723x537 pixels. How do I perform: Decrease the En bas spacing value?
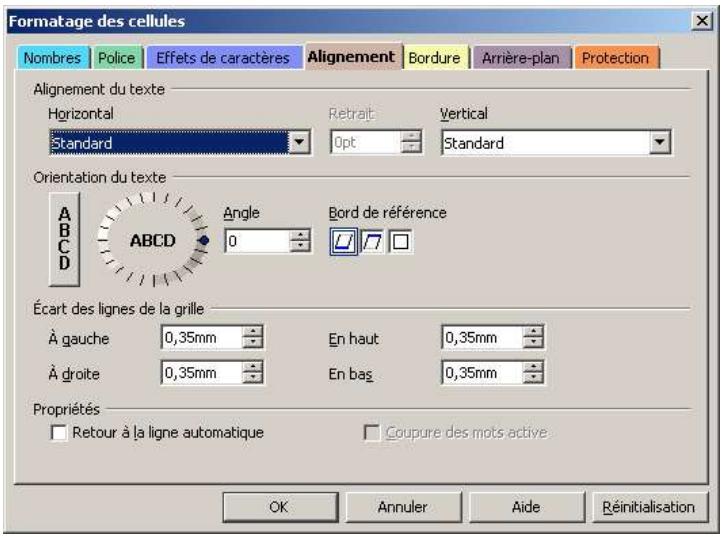click(533, 378)
